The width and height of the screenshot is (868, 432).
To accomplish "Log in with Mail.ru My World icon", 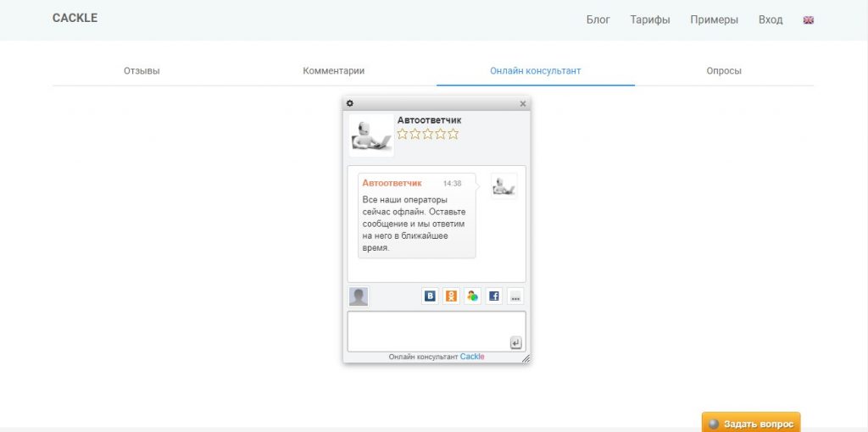I will pos(472,296).
